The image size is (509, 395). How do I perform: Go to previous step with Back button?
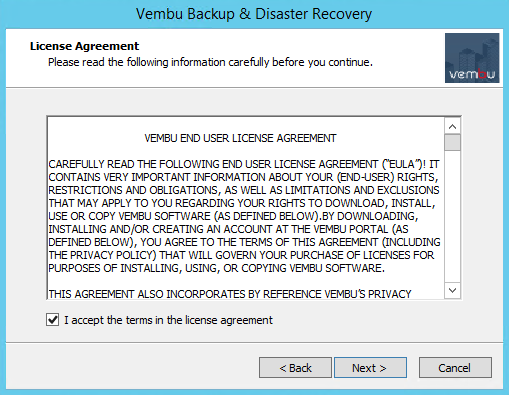[x=295, y=368]
